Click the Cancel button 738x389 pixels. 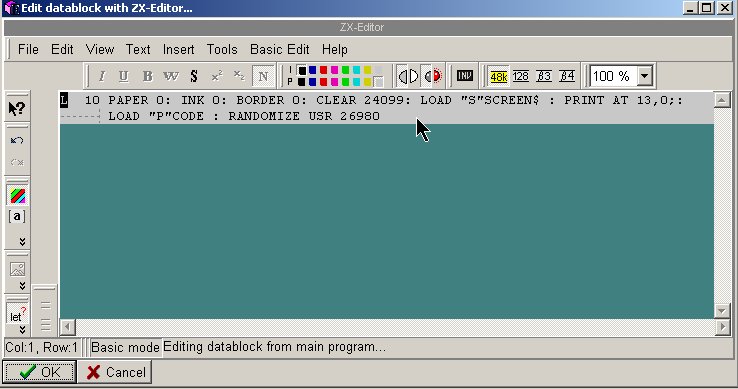(115, 372)
